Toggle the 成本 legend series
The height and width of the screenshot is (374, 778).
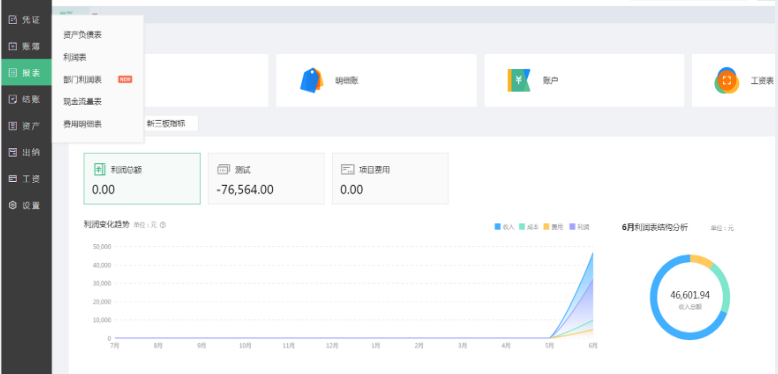(x=529, y=227)
